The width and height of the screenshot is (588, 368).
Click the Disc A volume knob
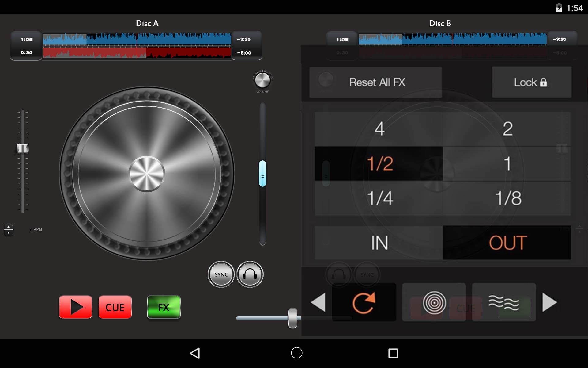tap(262, 80)
